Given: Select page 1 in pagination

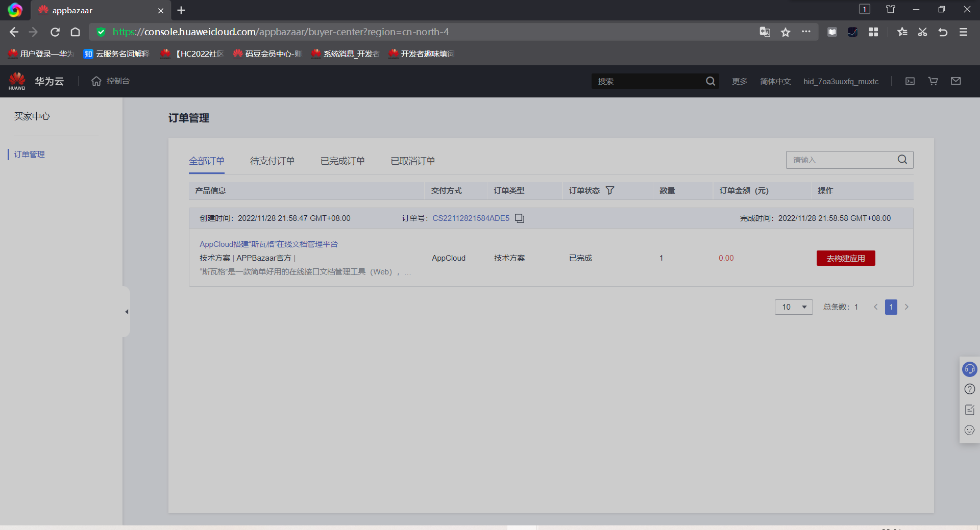Looking at the screenshot, I should pyautogui.click(x=891, y=307).
